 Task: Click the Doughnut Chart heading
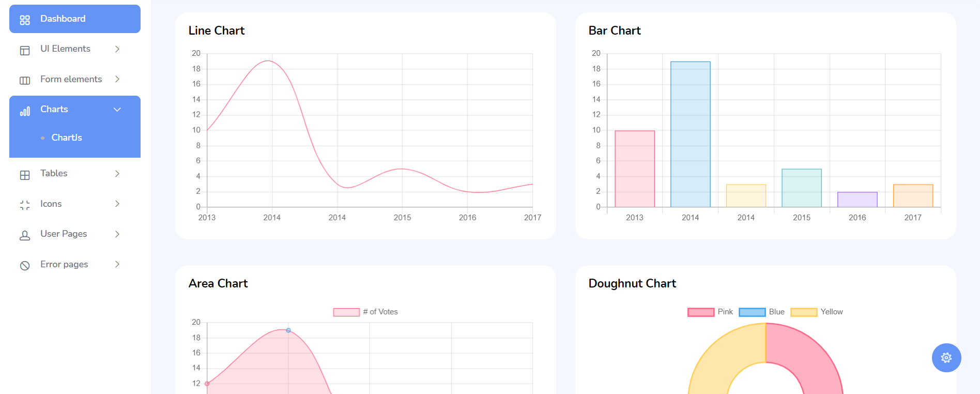point(632,283)
